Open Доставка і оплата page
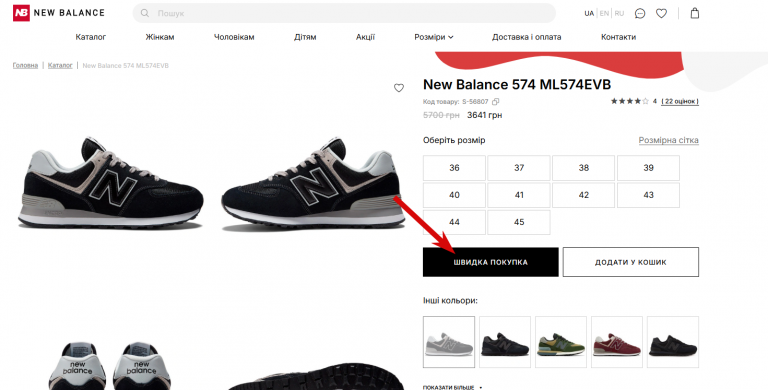This screenshot has width=768, height=390. click(x=527, y=37)
